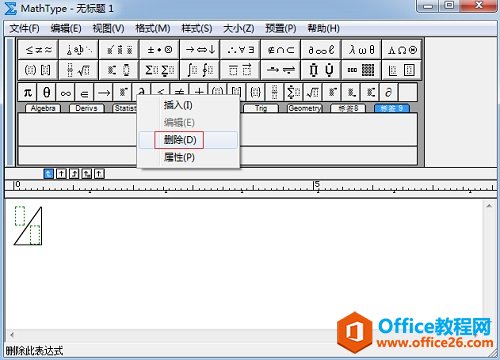Insert superscript template beside the right arrow
Image resolution: width=500 pixels, height=360 pixels.
click(123, 92)
